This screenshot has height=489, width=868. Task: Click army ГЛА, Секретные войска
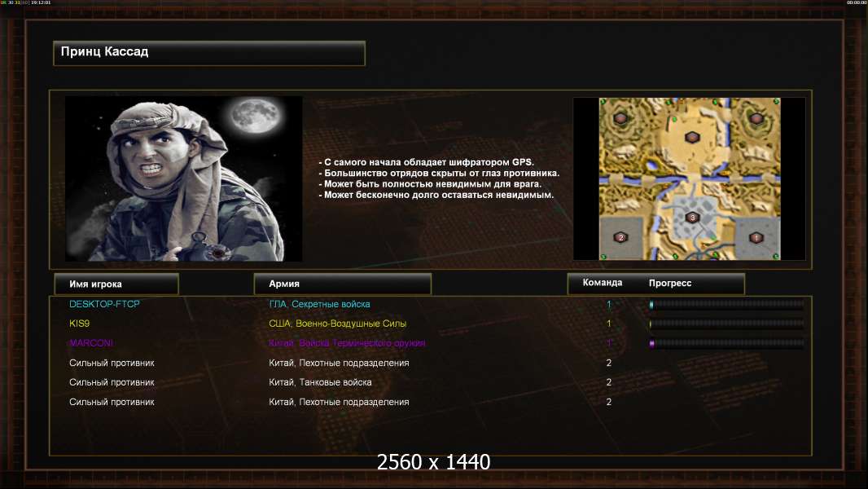(x=319, y=304)
